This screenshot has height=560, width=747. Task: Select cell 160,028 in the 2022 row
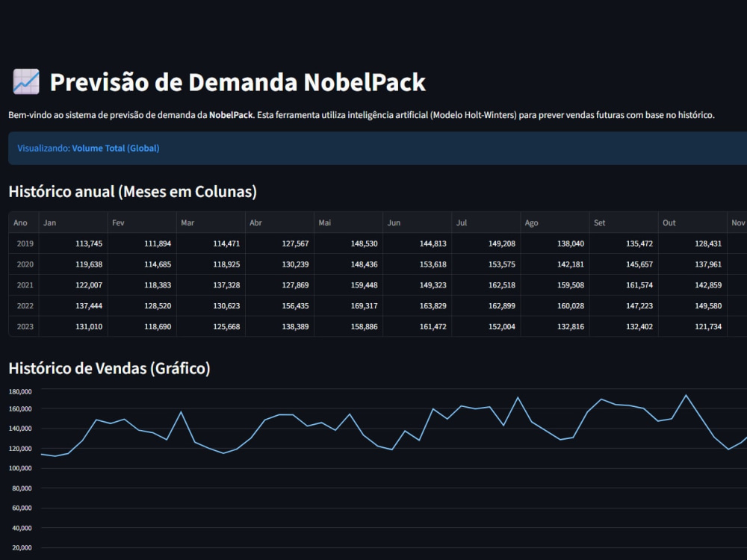tap(555, 305)
